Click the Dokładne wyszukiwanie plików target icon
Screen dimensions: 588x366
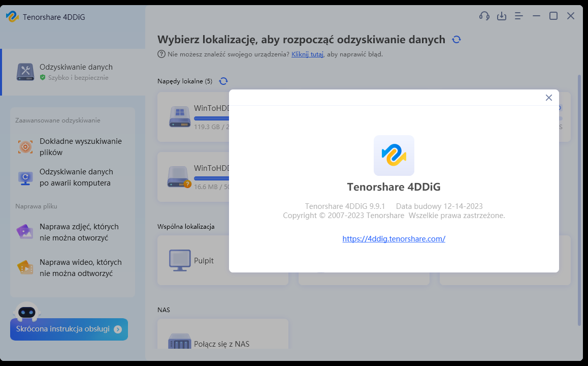[x=25, y=147]
